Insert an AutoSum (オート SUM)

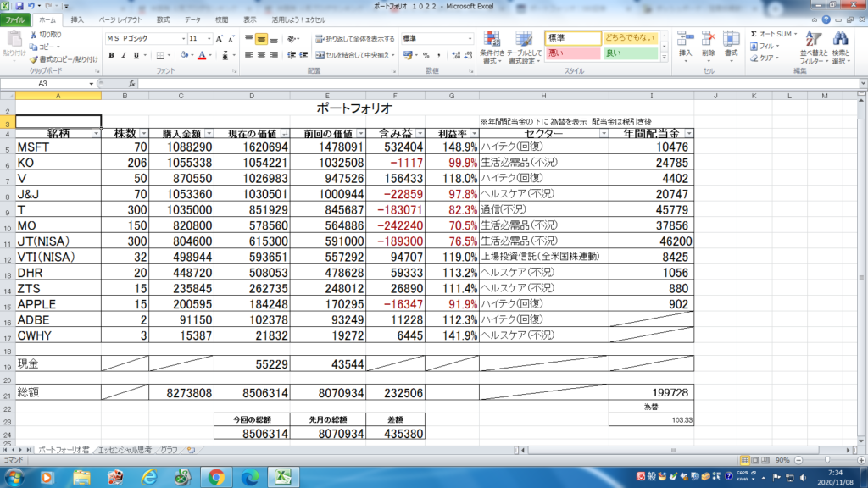(x=773, y=34)
